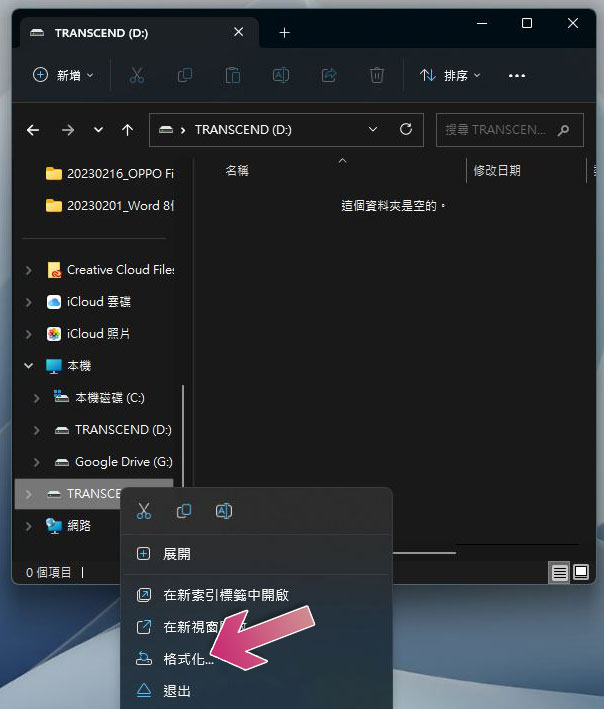
Task: Click the Cut icon in the toolbar
Action: pos(137,75)
